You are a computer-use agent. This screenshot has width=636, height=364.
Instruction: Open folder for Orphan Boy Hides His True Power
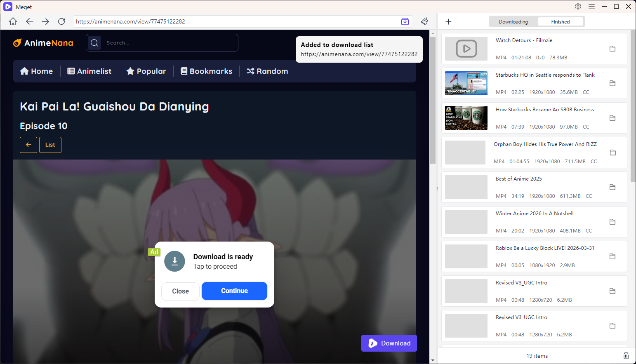[x=612, y=153]
